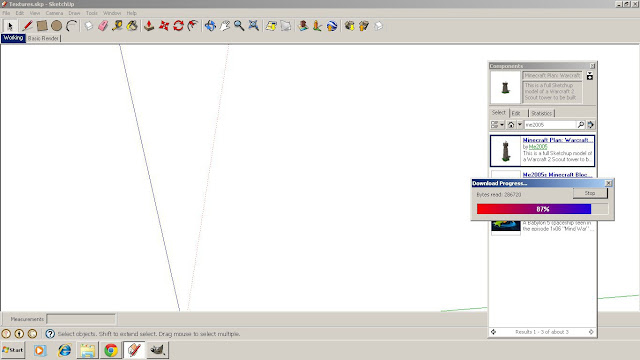Select the Tape Measure tool
This screenshot has height=360, width=640.
118,26
